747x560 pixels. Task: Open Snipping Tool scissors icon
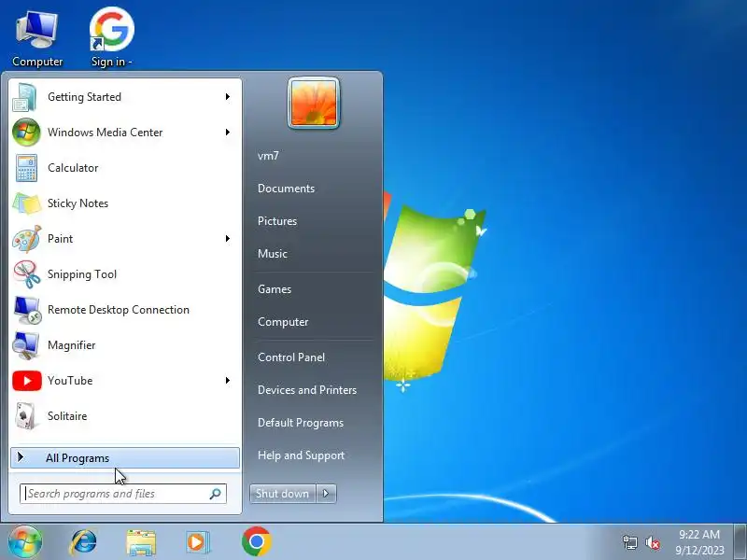pyautogui.click(x=27, y=274)
